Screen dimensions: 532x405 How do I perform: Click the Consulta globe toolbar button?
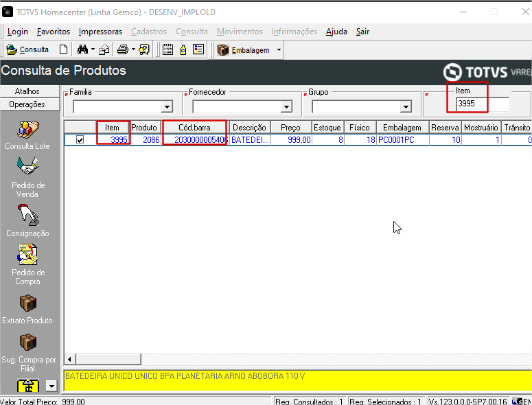click(27, 50)
